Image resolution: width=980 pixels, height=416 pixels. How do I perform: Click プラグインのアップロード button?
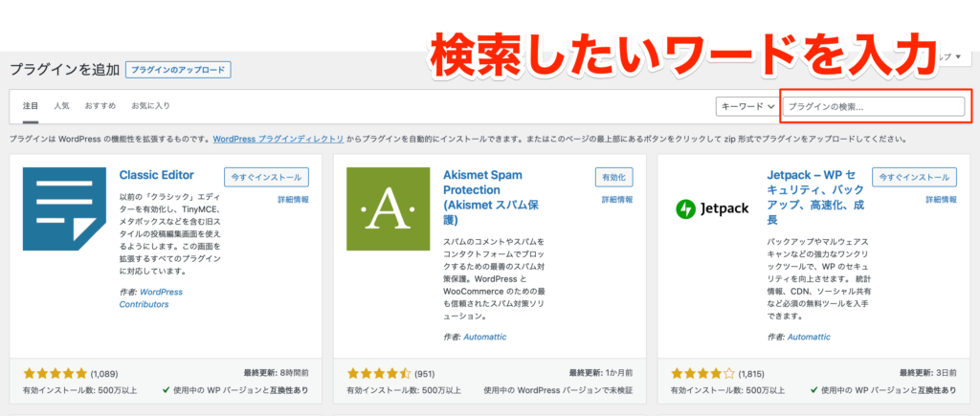pyautogui.click(x=178, y=69)
